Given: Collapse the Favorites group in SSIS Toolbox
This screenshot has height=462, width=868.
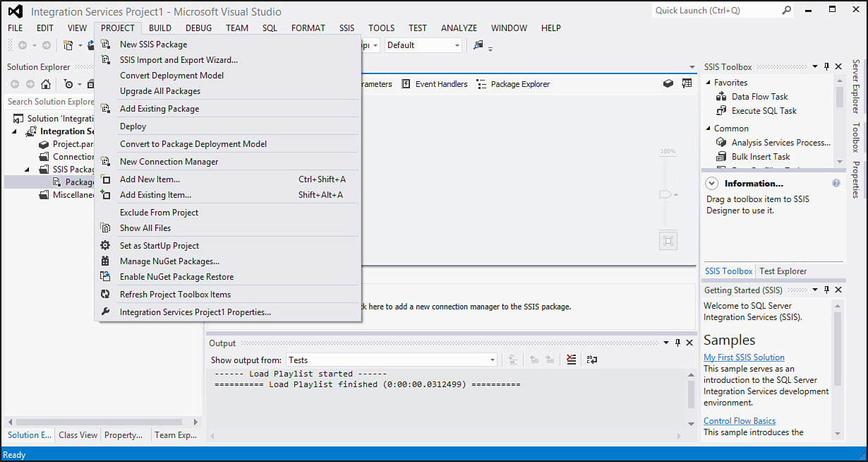Looking at the screenshot, I should click(x=709, y=81).
